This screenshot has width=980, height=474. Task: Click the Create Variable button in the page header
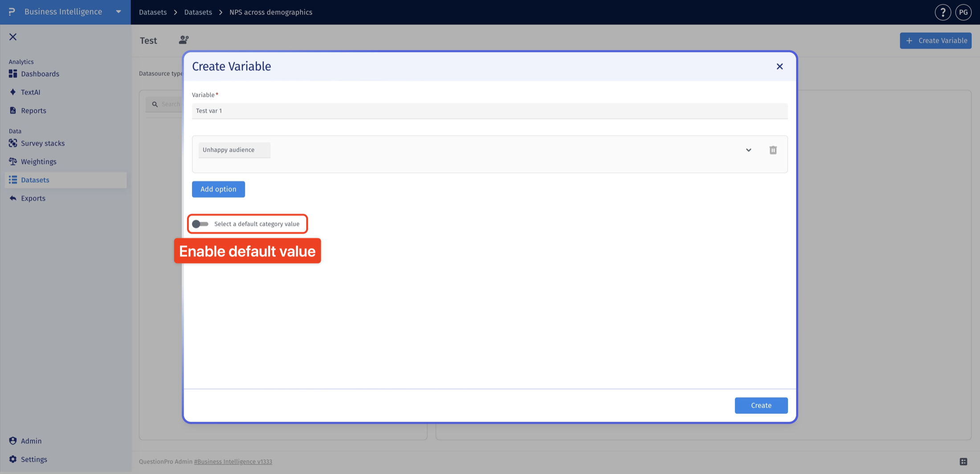pyautogui.click(x=935, y=41)
